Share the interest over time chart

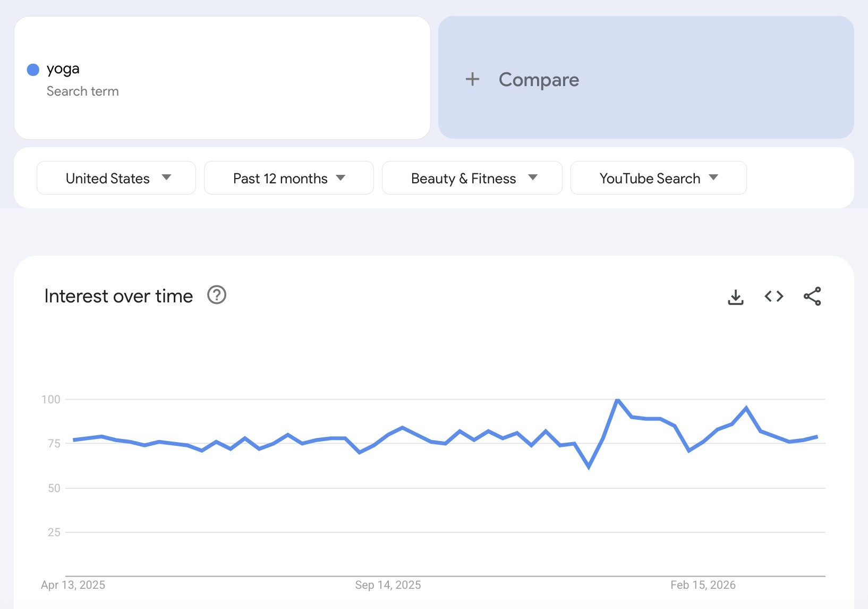(811, 297)
